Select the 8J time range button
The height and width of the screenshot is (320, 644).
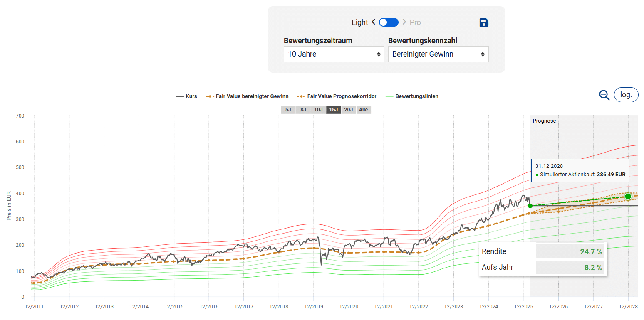pos(303,110)
